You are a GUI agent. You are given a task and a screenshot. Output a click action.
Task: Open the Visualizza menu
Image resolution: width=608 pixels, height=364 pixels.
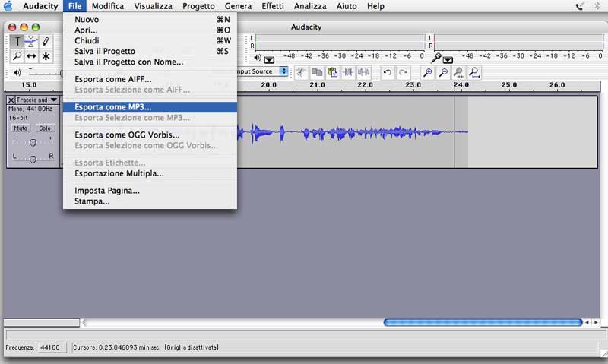click(x=154, y=6)
